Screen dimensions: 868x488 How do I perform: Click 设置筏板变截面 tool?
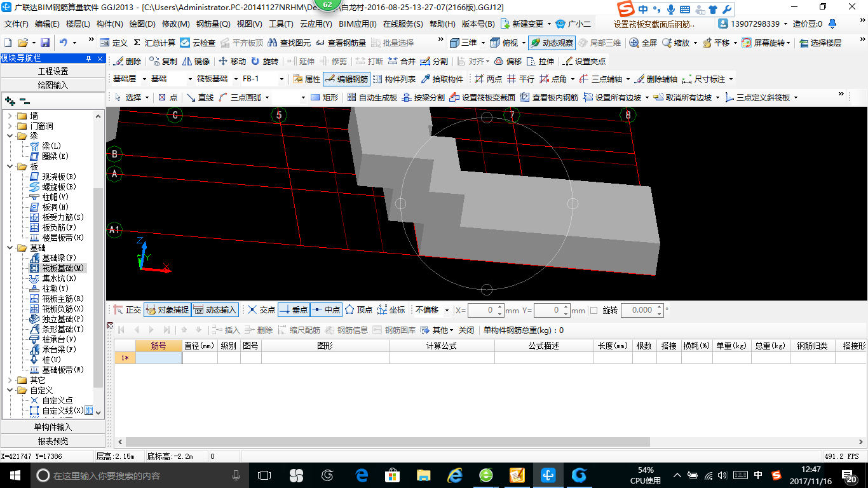pos(482,97)
